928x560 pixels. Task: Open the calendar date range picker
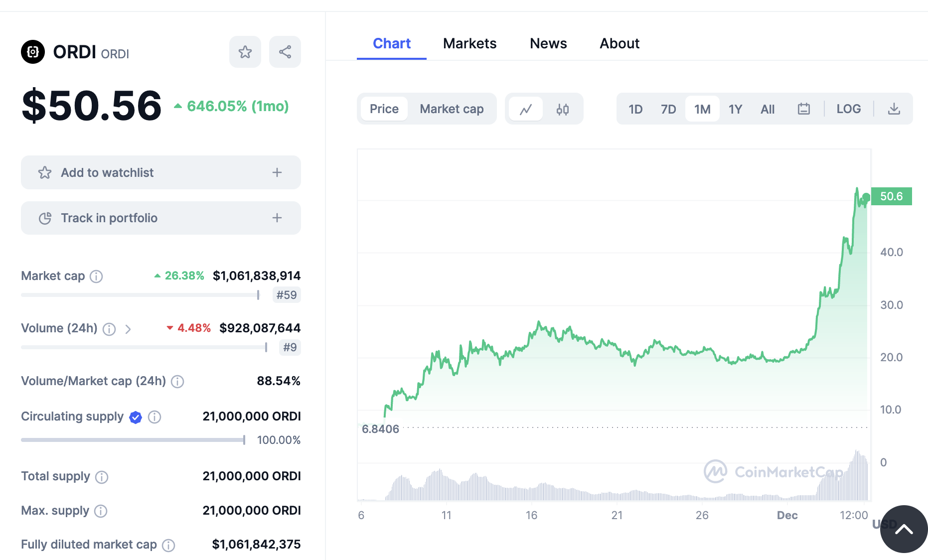coord(803,109)
